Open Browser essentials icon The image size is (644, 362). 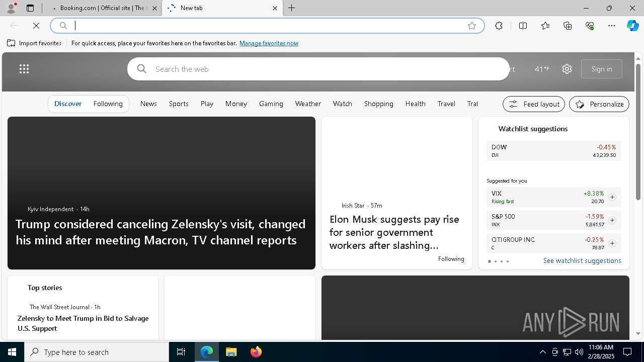(590, 26)
